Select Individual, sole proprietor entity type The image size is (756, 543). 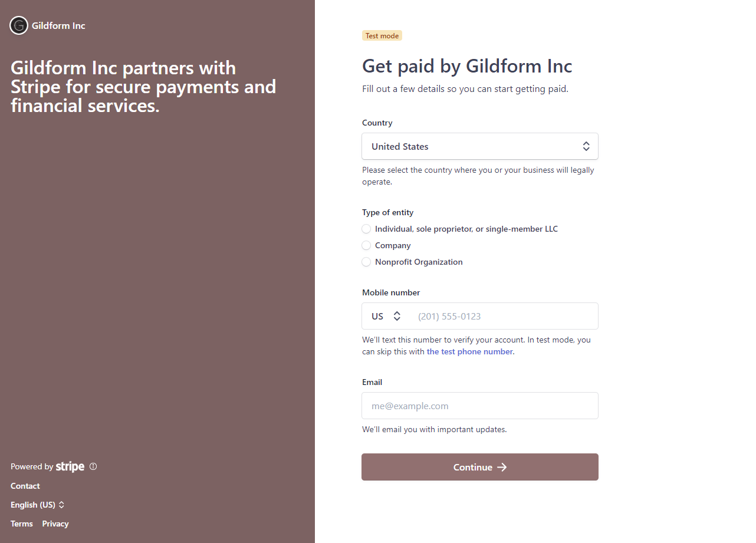coord(366,229)
